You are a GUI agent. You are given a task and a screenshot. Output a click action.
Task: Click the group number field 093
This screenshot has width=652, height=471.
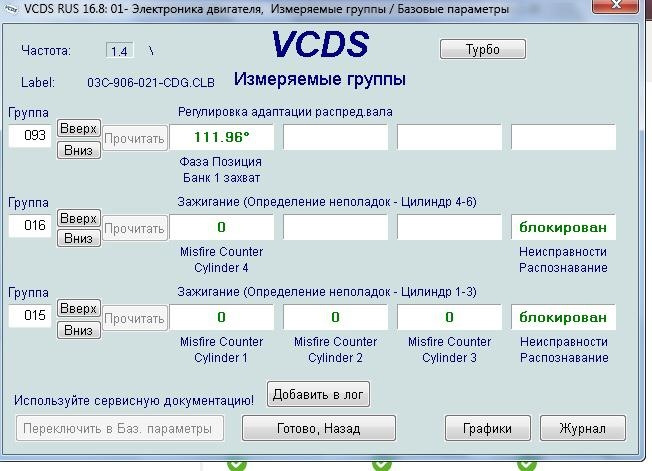point(30,136)
